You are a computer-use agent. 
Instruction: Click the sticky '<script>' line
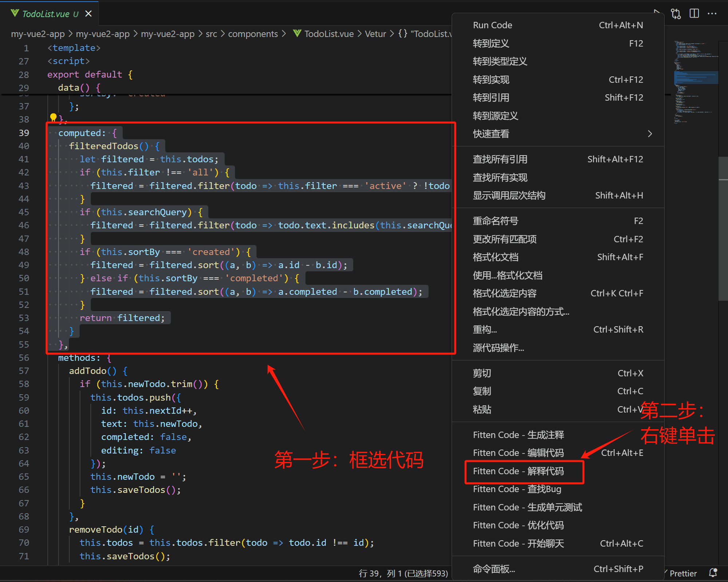click(68, 61)
